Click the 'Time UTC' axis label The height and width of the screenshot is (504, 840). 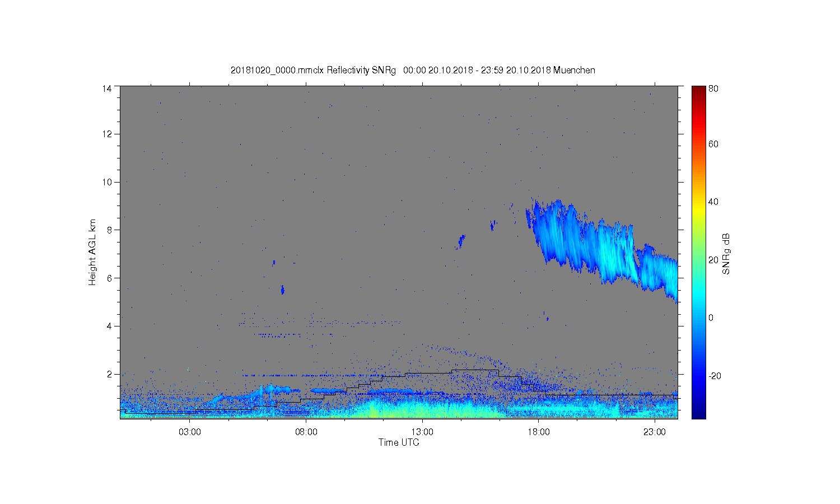399,442
